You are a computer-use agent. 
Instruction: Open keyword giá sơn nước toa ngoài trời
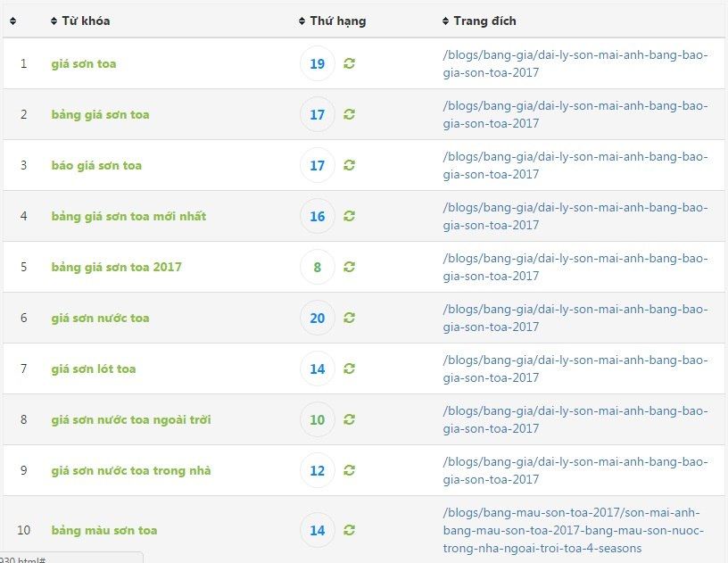pyautogui.click(x=131, y=419)
